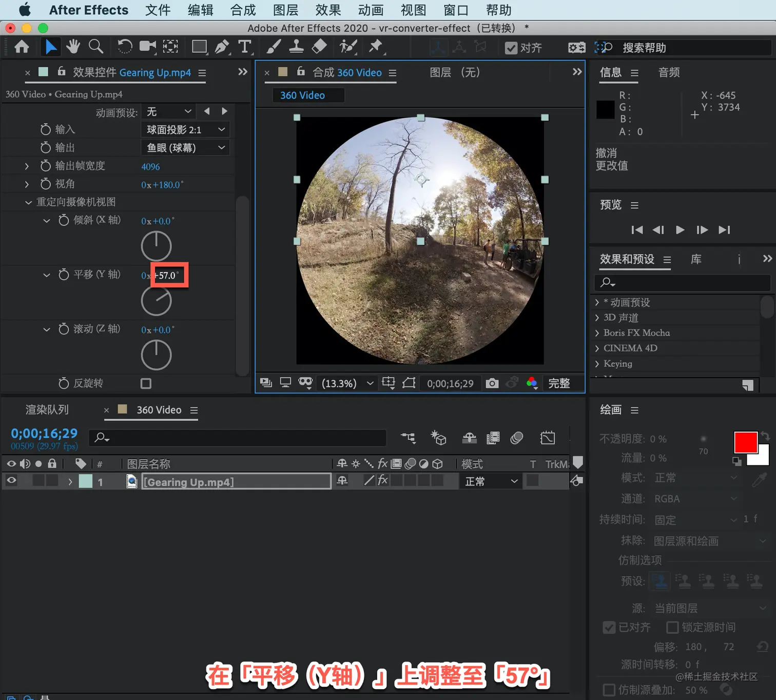Click the 360 Video composition breadcrumb button
Screen dimensions: 776x700
(308, 95)
